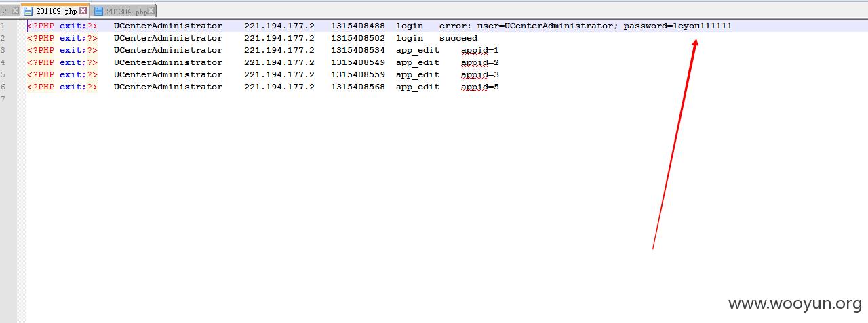The width and height of the screenshot is (868, 323).
Task: Click timestamp 1315408488
Action: pos(358,26)
